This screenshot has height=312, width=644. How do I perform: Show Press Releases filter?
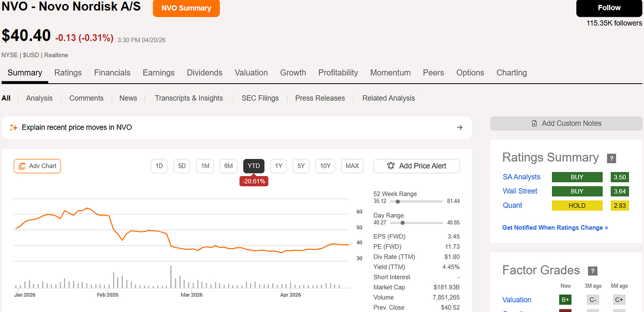320,98
